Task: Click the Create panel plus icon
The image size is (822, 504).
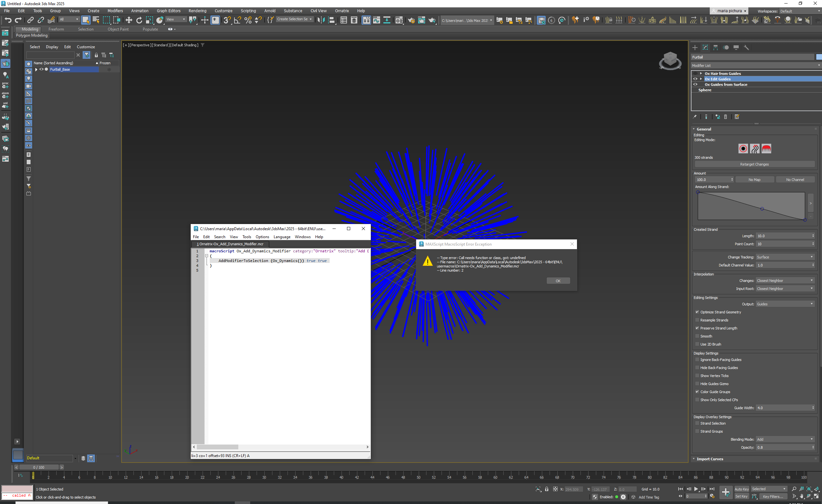Action: 695,48
